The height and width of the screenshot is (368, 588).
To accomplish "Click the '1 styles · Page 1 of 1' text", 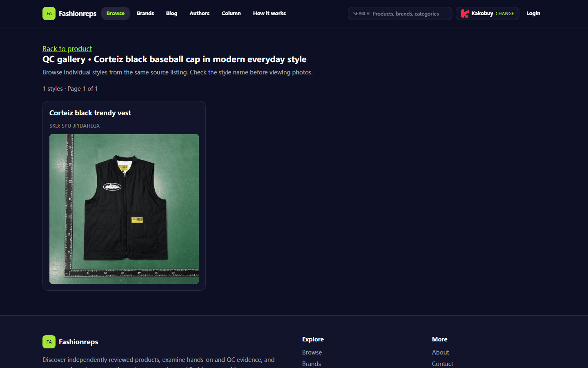I will tap(70, 89).
